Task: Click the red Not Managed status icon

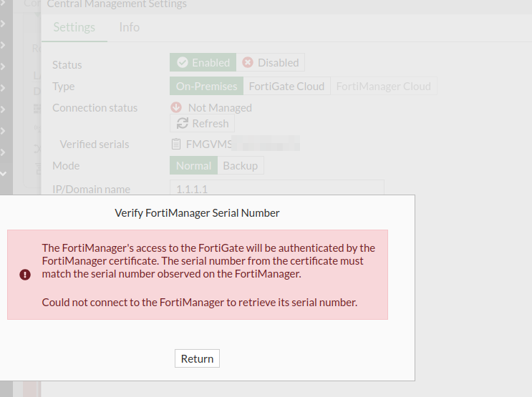Action: [x=176, y=107]
